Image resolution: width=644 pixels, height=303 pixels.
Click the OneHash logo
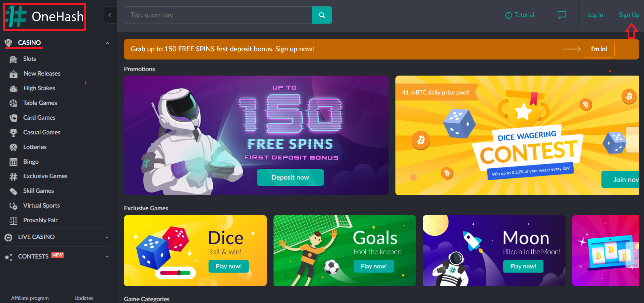pyautogui.click(x=44, y=16)
